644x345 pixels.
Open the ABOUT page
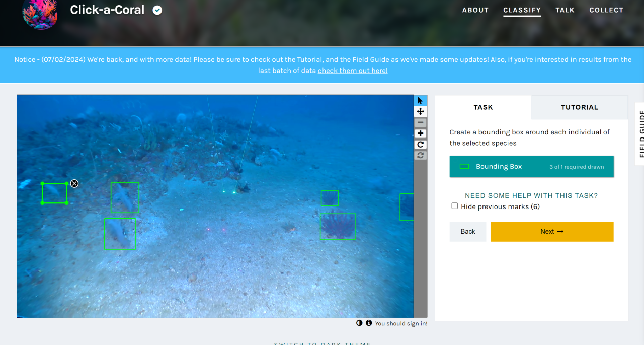pos(475,10)
